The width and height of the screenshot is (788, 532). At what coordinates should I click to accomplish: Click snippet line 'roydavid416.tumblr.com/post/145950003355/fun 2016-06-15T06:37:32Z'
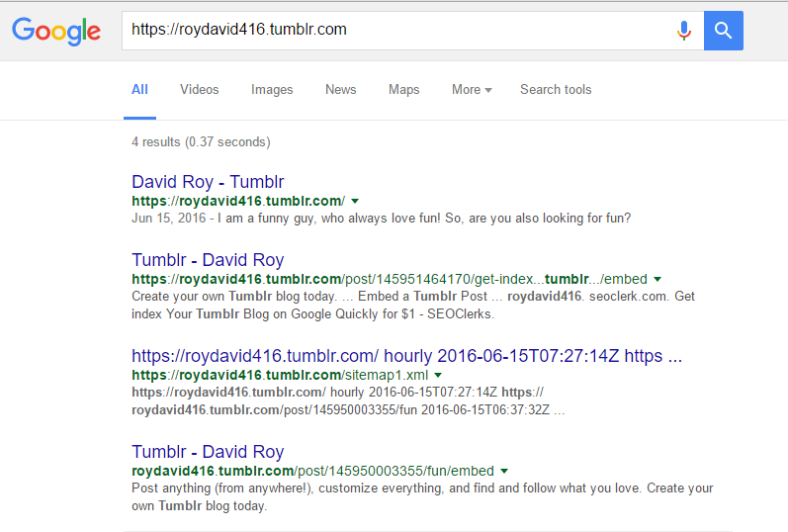pyautogui.click(x=341, y=410)
